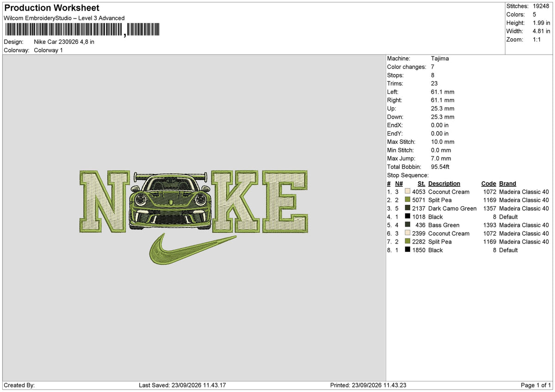Click the 'St.' column header
This screenshot has width=555, height=392.
421,183
